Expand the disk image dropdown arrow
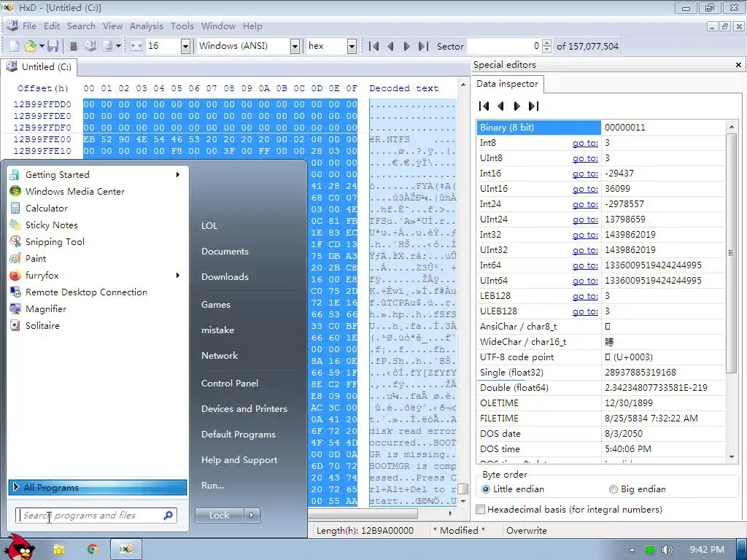747x560 pixels. point(119,46)
